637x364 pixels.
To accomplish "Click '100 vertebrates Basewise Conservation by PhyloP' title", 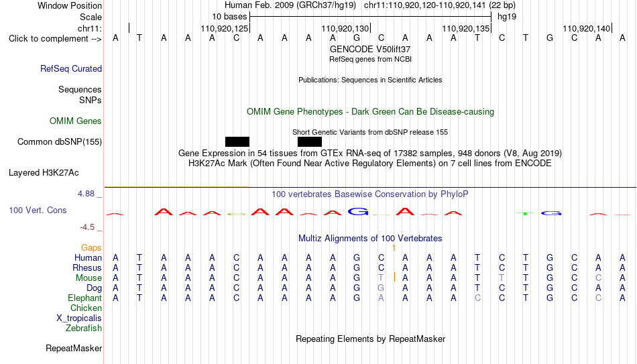I will click(370, 194).
